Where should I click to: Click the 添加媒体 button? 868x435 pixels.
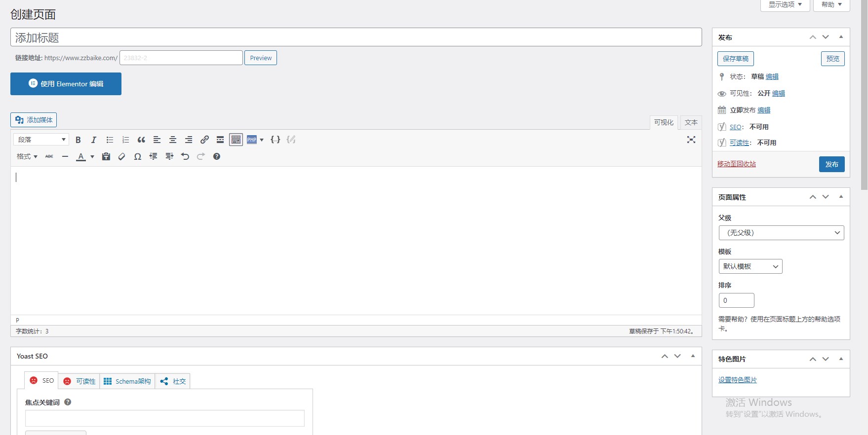34,120
